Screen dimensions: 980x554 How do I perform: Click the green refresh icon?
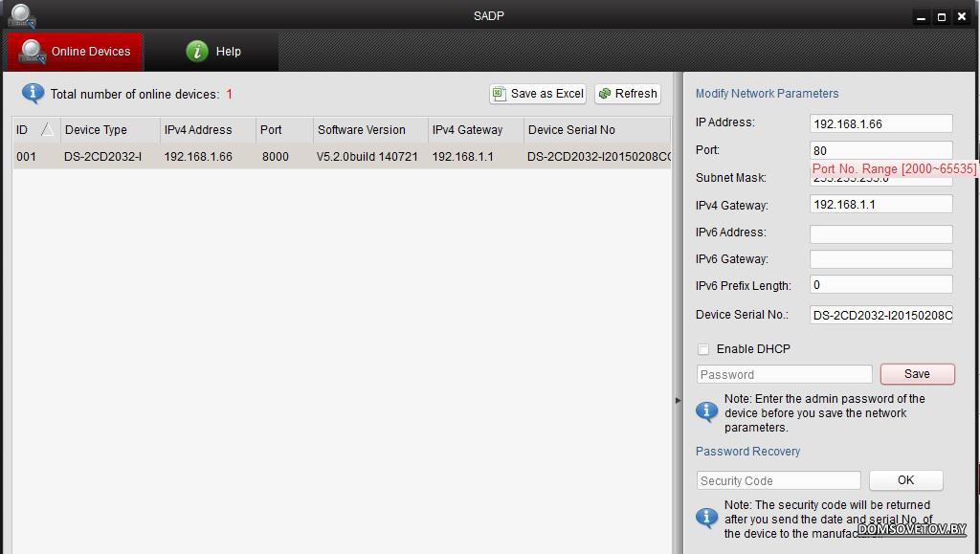coord(605,94)
